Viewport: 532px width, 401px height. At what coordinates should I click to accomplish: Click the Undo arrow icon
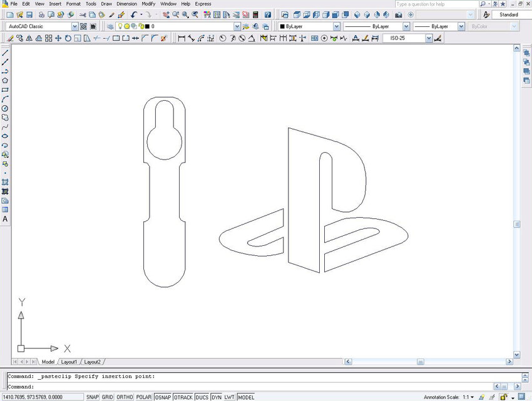coord(134,14)
